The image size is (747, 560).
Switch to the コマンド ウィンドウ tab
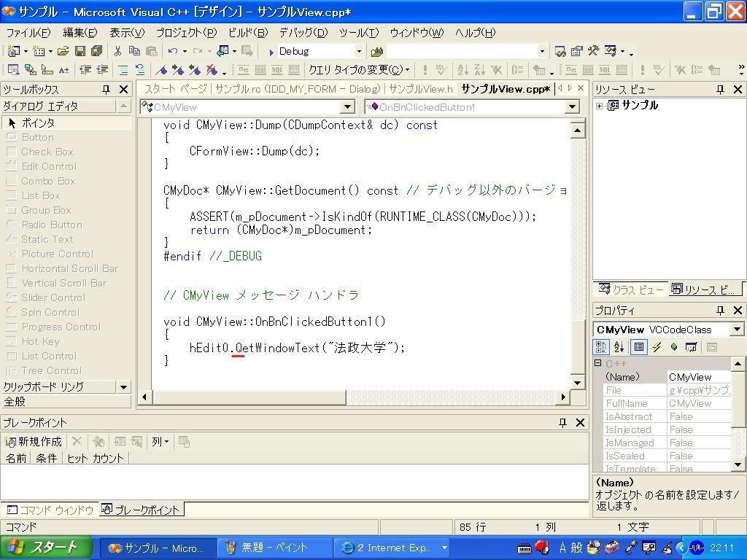tap(50, 510)
